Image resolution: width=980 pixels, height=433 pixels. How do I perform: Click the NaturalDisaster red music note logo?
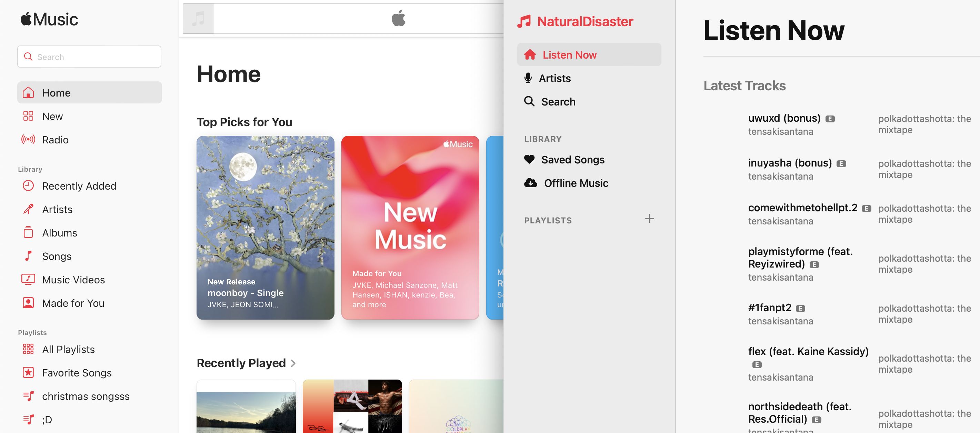tap(524, 21)
